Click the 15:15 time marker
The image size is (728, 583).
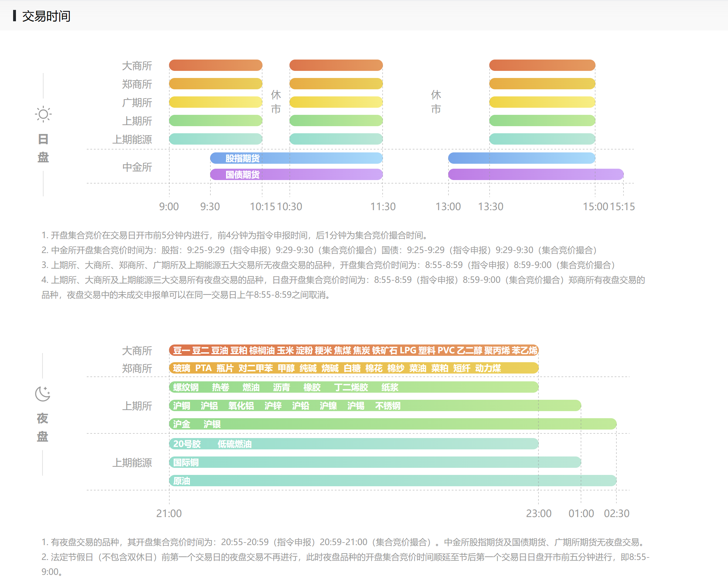pos(622,207)
